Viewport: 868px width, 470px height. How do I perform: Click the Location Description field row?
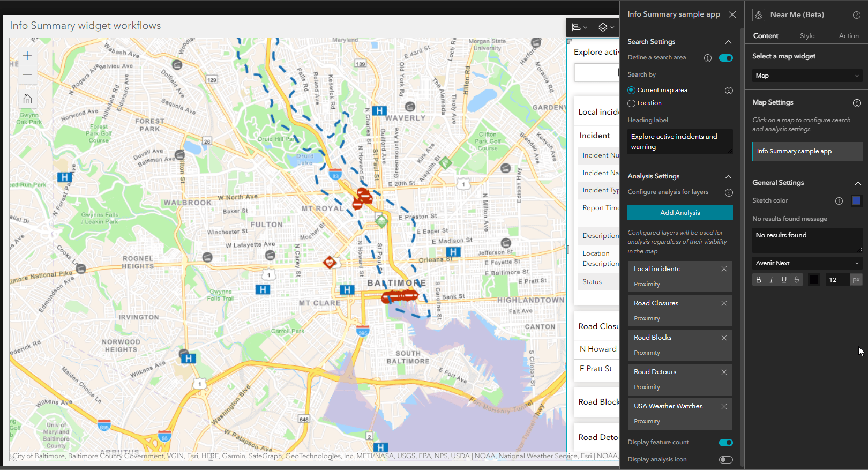(x=598, y=258)
